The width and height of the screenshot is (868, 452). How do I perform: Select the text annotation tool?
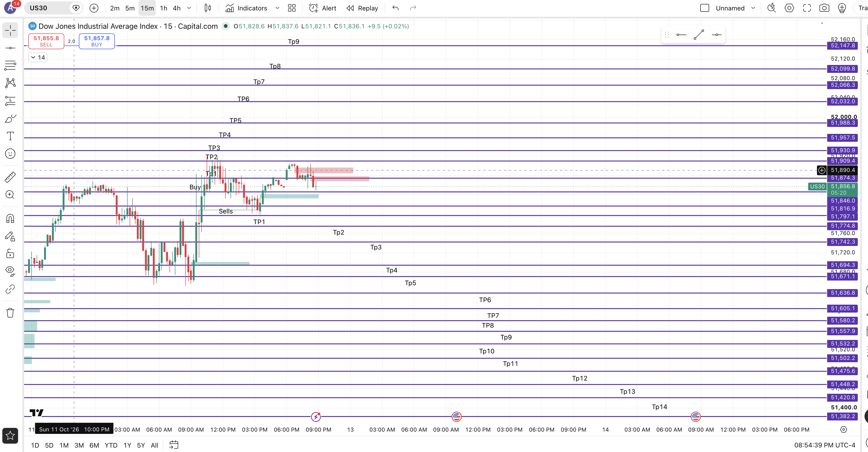[10, 136]
